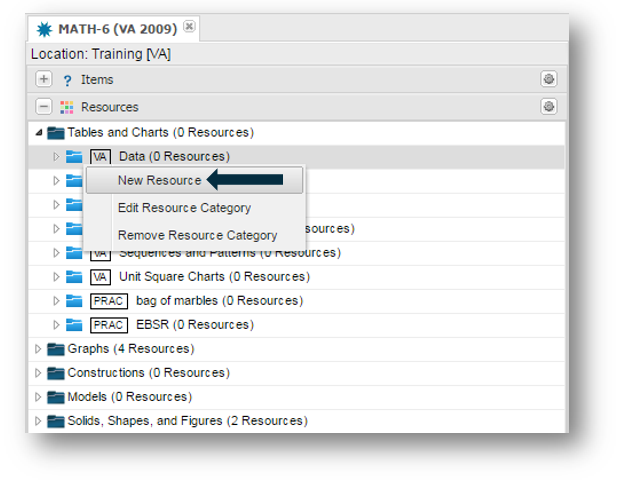Click the Tables and Charts folder icon
Image resolution: width=620 pixels, height=487 pixels.
(55, 133)
